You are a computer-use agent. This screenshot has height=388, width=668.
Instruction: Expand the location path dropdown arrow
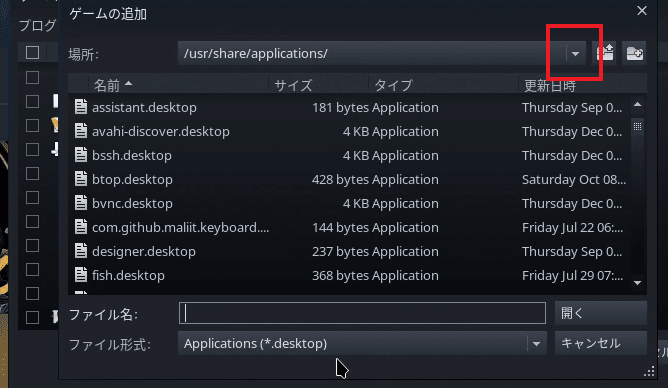coord(576,54)
